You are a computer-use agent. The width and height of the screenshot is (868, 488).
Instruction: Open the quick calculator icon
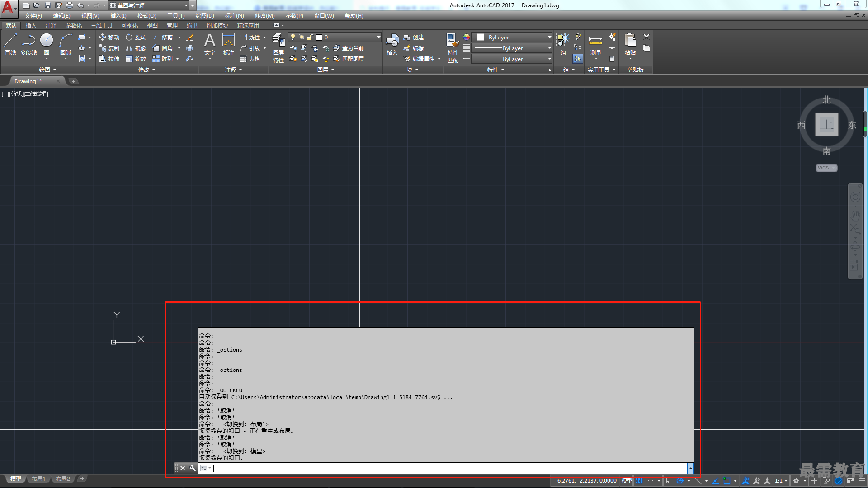pos(612,59)
